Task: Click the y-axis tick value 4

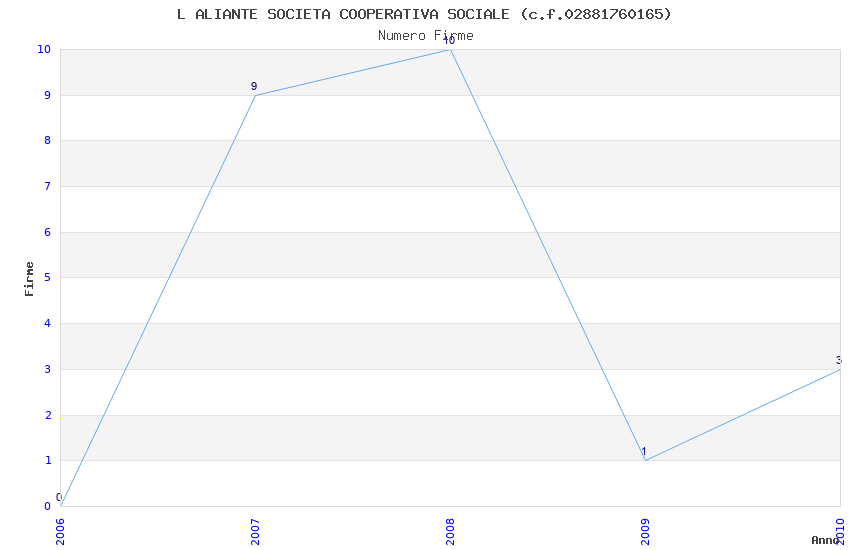Action: point(48,323)
